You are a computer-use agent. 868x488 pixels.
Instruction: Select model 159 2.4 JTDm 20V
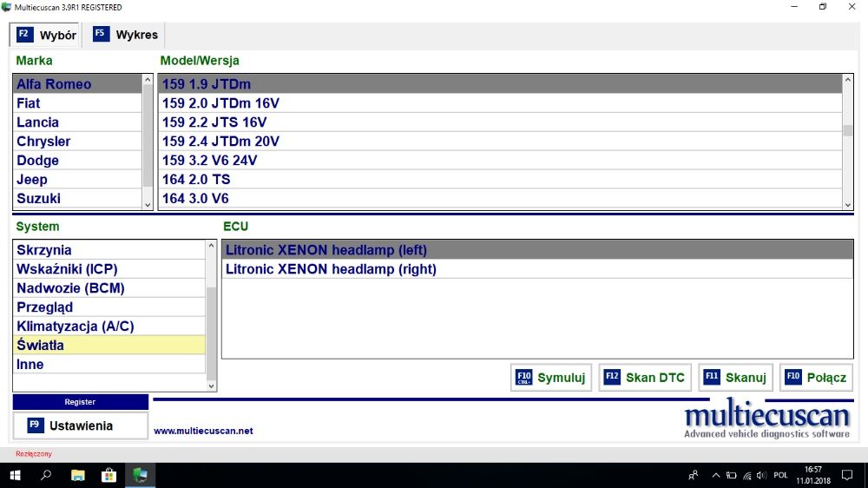point(501,142)
